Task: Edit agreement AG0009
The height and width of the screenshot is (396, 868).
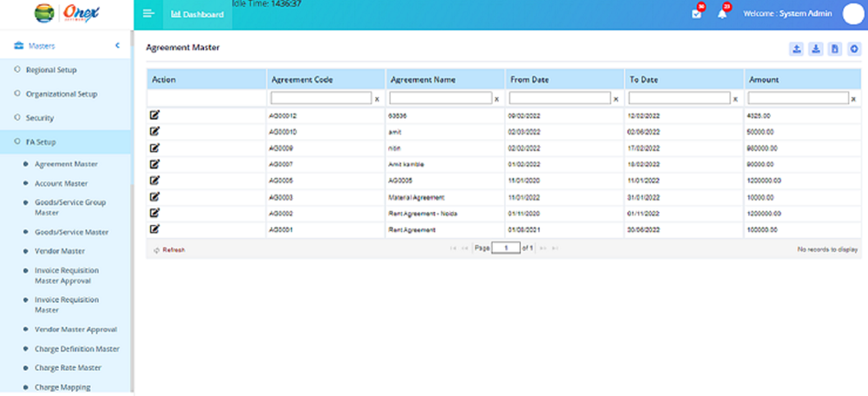Action: tap(155, 148)
